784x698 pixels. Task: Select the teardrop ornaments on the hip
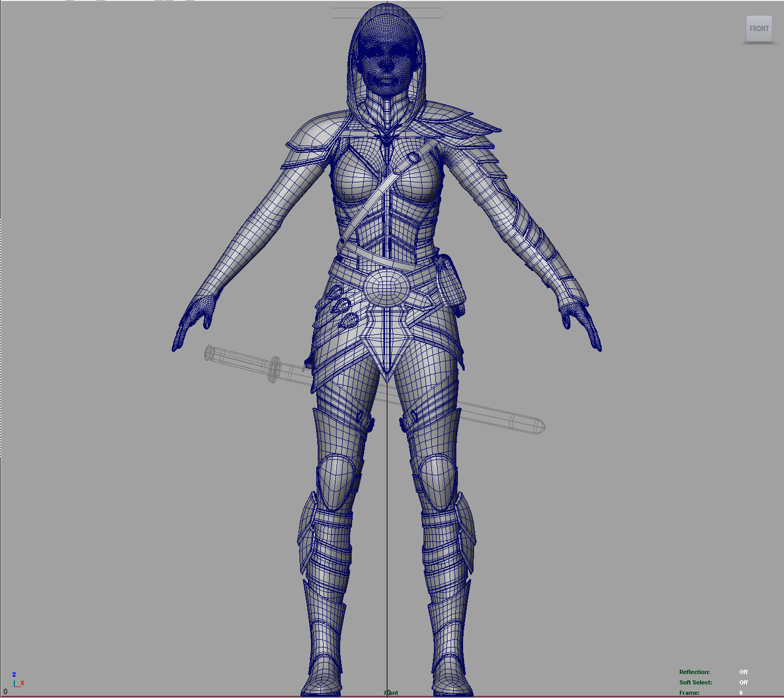pos(341,307)
